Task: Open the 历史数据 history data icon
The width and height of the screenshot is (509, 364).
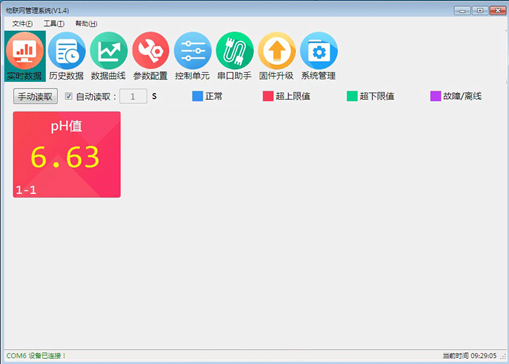Action: [x=67, y=56]
